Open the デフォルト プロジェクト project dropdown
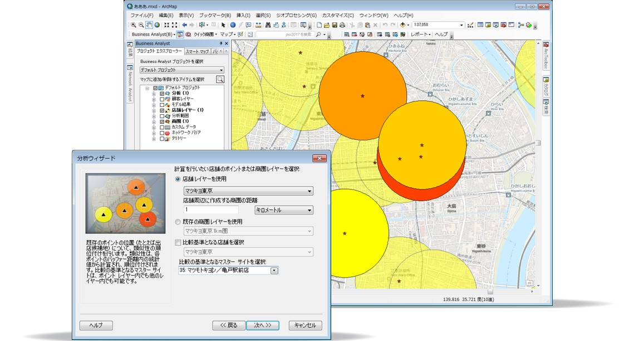This screenshot has width=644, height=341. (181, 70)
